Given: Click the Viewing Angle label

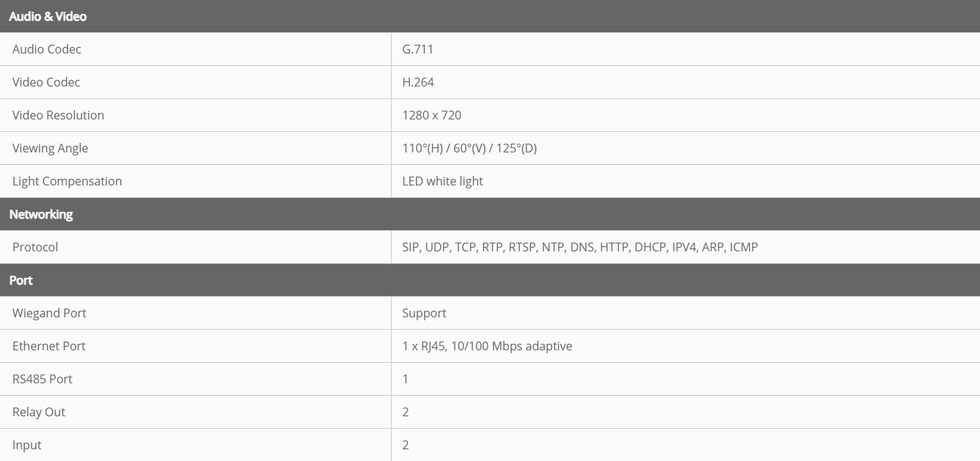Looking at the screenshot, I should click(50, 148).
